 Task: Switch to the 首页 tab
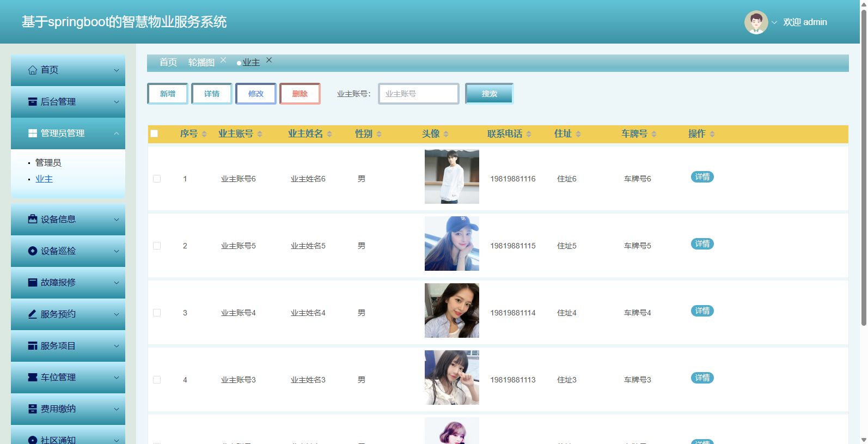click(x=168, y=63)
